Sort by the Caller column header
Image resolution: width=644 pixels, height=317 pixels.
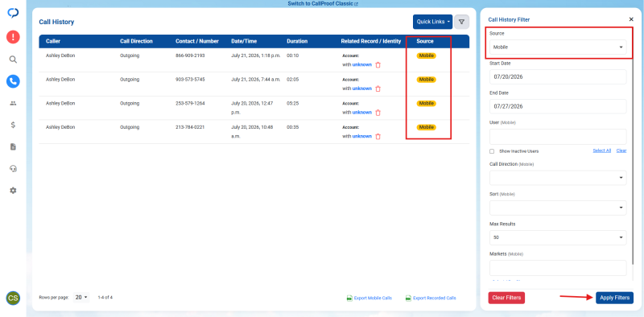[53, 42]
